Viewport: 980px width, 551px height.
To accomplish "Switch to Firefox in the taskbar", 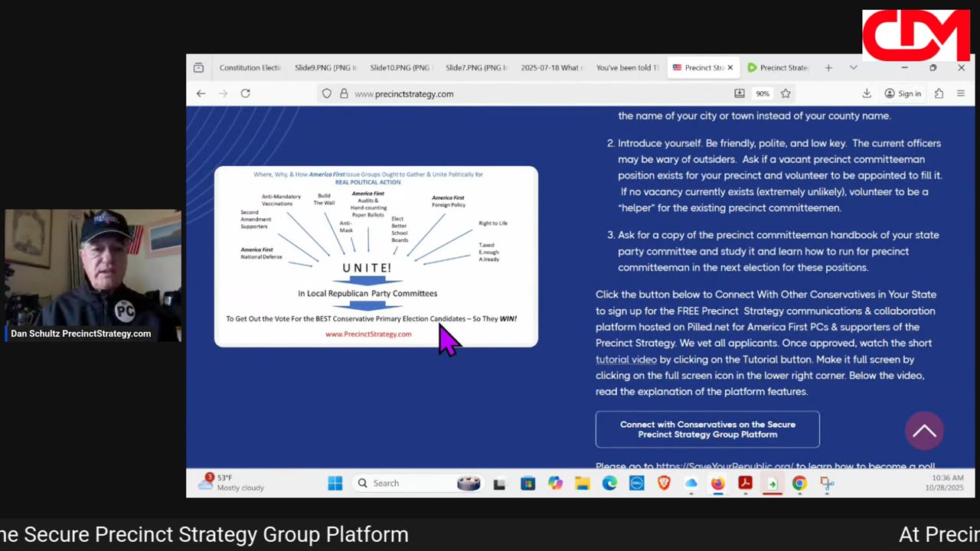I will 717,483.
